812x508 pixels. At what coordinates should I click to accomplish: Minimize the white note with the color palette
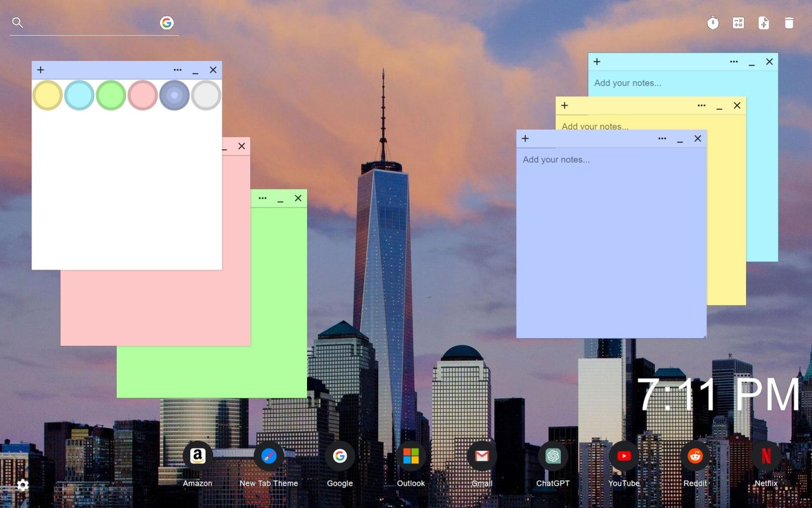[195, 70]
